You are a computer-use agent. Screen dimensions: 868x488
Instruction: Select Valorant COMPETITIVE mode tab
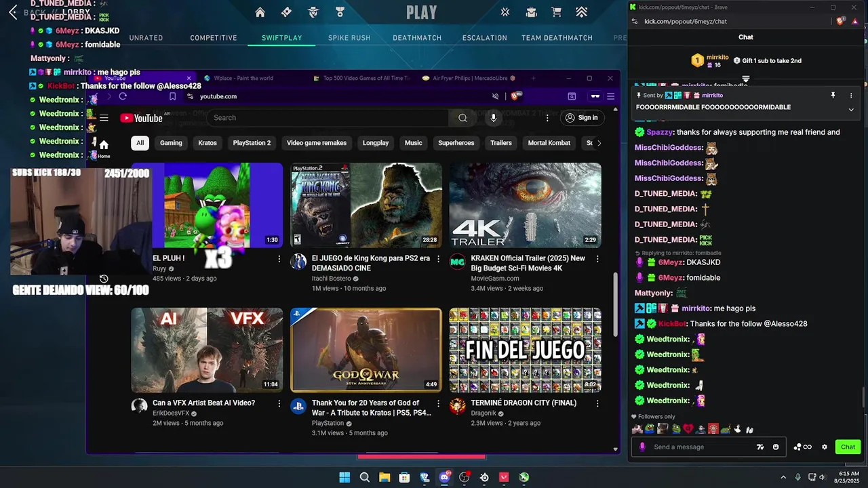tap(214, 38)
